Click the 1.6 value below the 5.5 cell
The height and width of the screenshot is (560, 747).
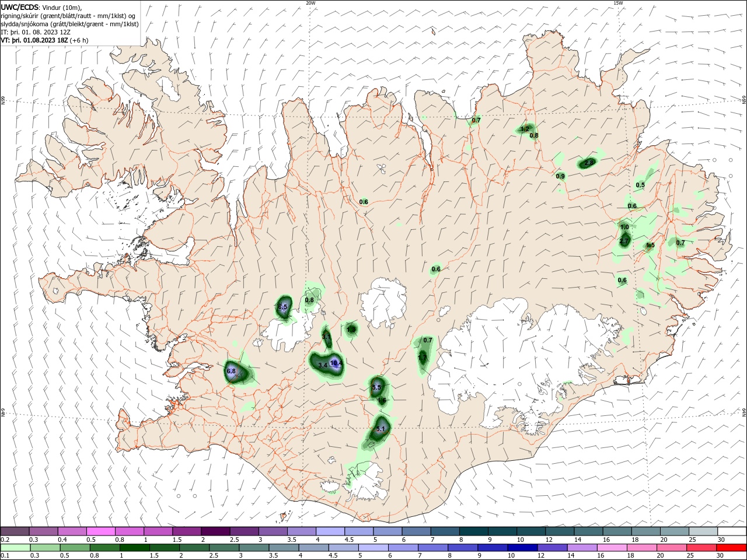click(x=382, y=400)
